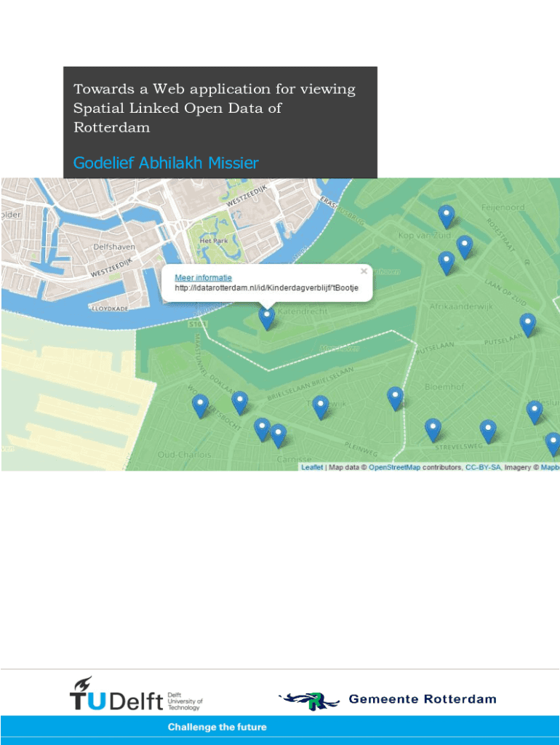This screenshot has width=560, height=745.
Task: Click the author name Godelief Abhilakh Missier
Action: click(166, 163)
